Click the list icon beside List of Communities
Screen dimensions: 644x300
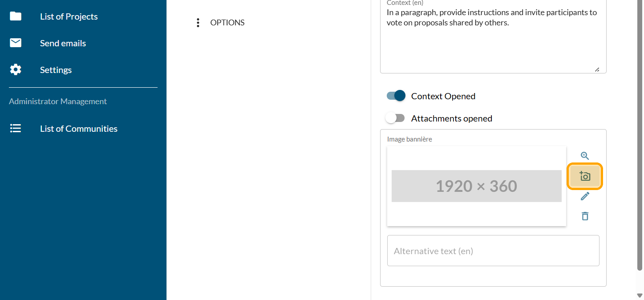point(16,129)
